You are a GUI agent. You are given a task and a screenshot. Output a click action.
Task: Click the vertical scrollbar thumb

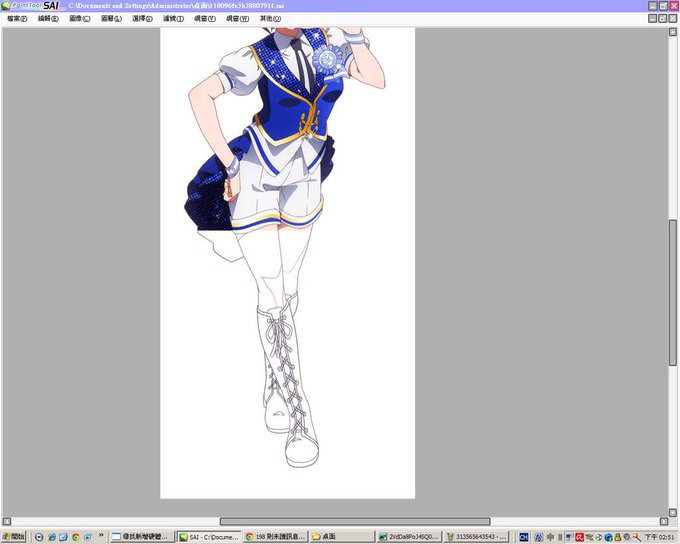(673, 293)
